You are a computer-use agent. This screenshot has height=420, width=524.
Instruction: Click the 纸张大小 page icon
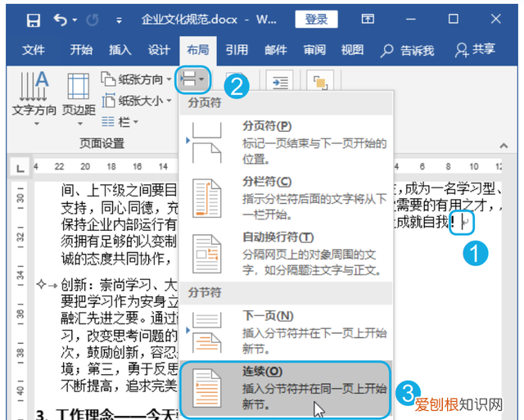click(x=108, y=100)
